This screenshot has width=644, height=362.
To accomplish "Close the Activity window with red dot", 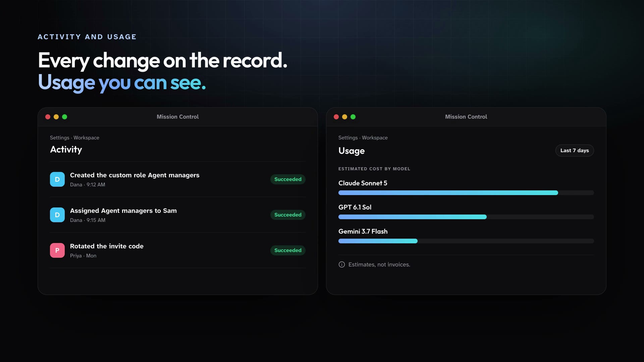I will click(x=48, y=117).
